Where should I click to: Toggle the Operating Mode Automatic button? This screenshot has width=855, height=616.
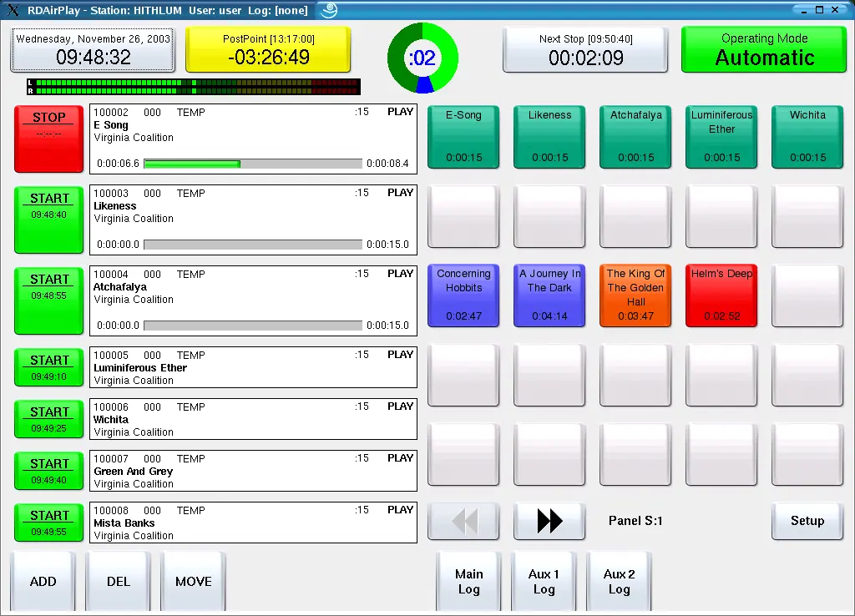click(764, 49)
